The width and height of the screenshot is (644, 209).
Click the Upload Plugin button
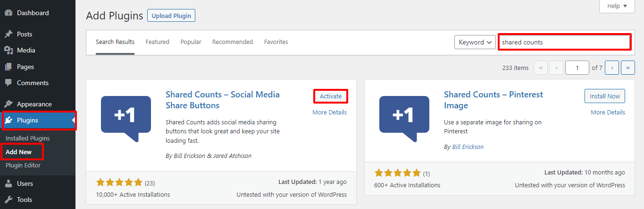171,16
